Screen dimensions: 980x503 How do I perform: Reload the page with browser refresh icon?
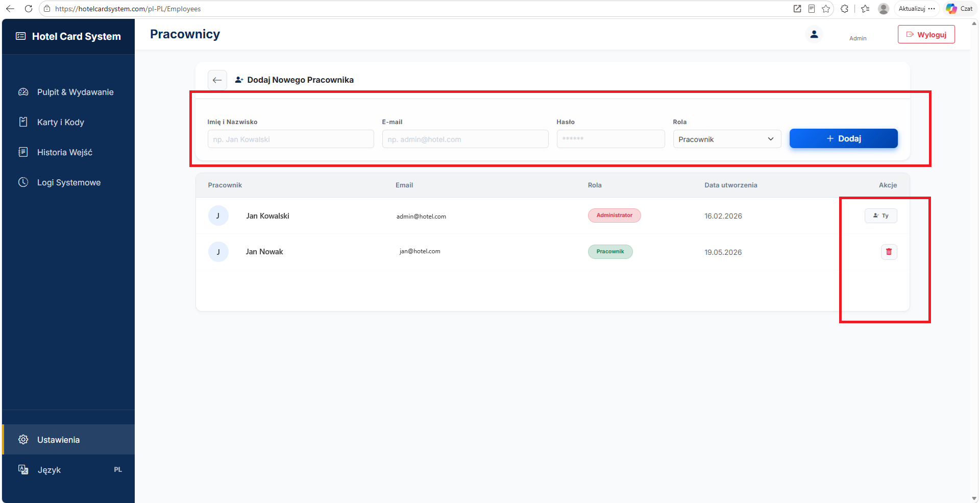tap(29, 9)
